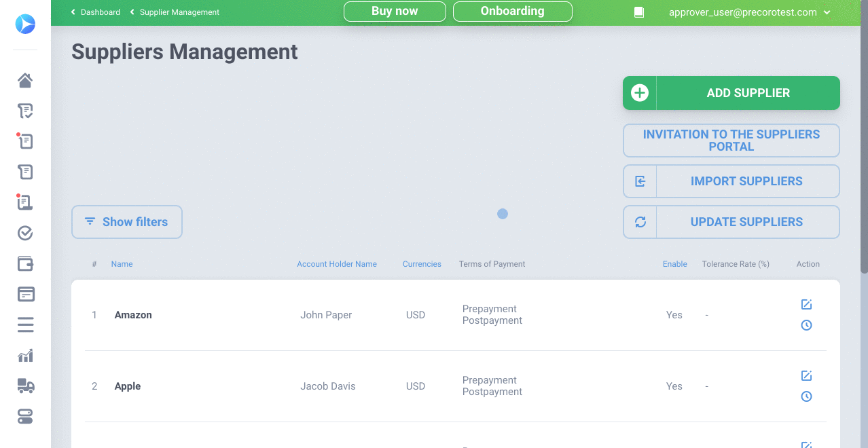Screen dimensions: 868x448
Task: Open the toggle switches configuration icon
Action: [25, 416]
